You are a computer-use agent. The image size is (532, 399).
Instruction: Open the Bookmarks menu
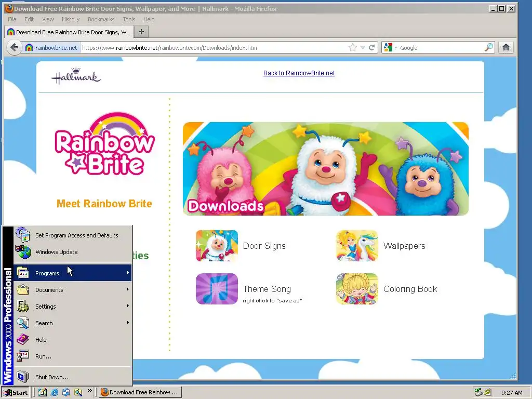coord(101,19)
